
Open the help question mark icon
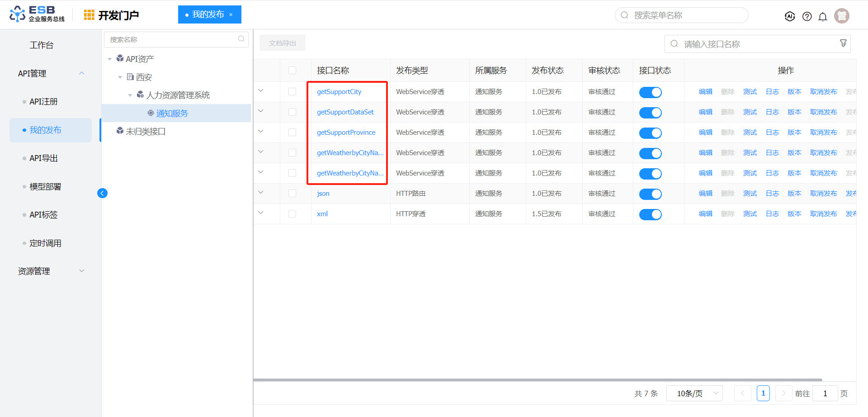807,16
